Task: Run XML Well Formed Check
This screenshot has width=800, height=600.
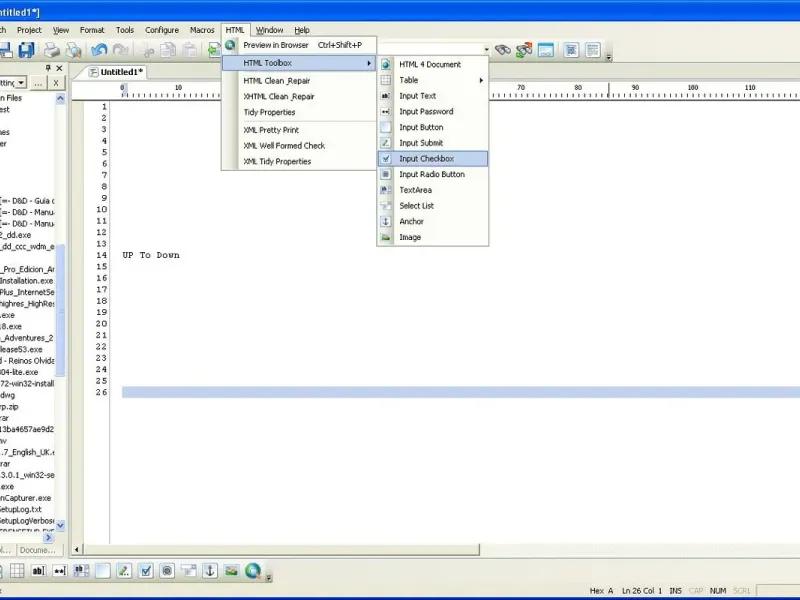Action: click(x=299, y=145)
